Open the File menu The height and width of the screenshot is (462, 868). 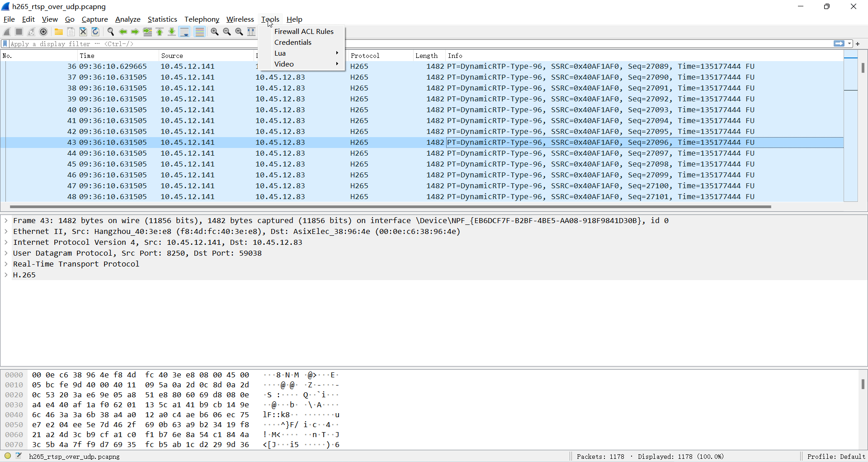[x=9, y=19]
